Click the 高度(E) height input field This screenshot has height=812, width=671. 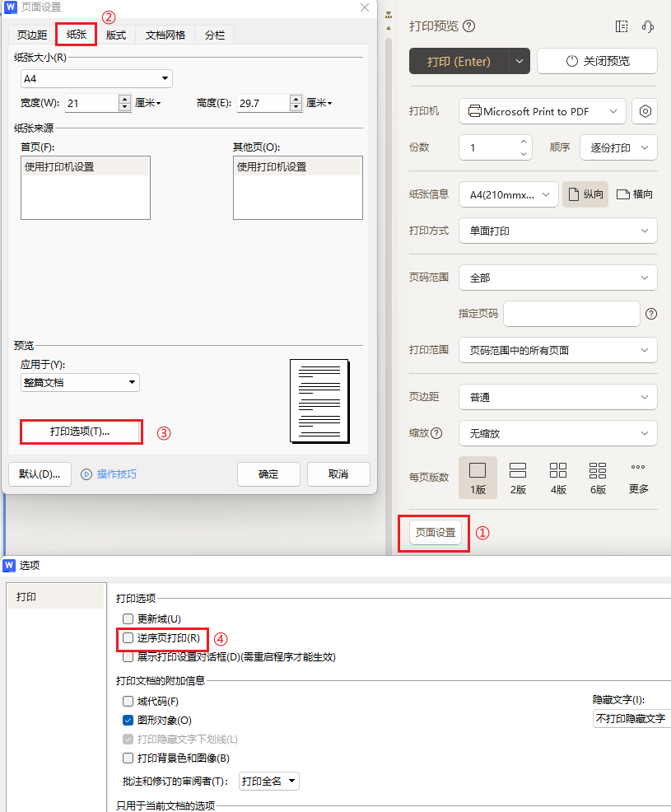coord(263,103)
